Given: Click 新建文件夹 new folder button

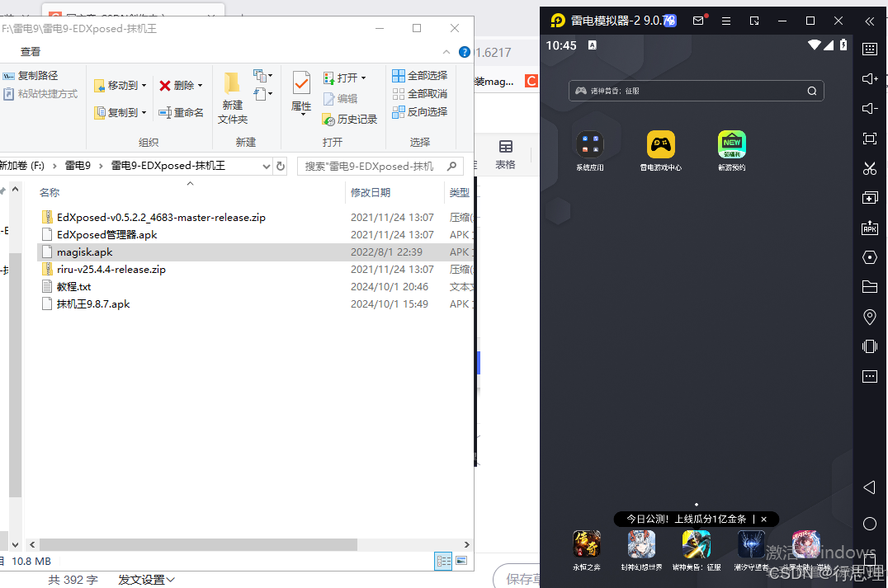Looking at the screenshot, I should pyautogui.click(x=232, y=98).
